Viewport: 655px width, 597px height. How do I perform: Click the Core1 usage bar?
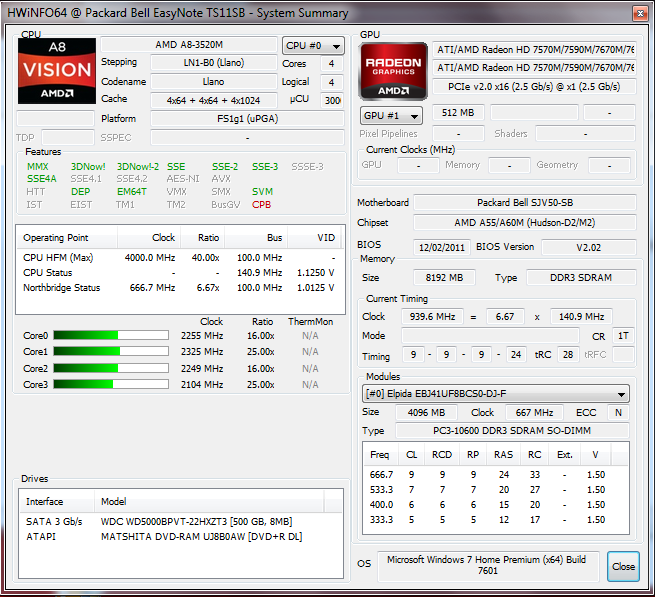pyautogui.click(x=111, y=351)
